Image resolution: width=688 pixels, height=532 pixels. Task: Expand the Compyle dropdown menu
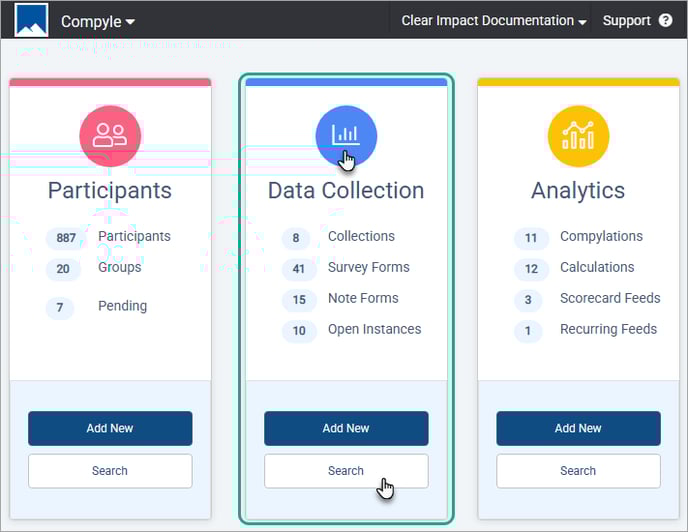point(98,21)
